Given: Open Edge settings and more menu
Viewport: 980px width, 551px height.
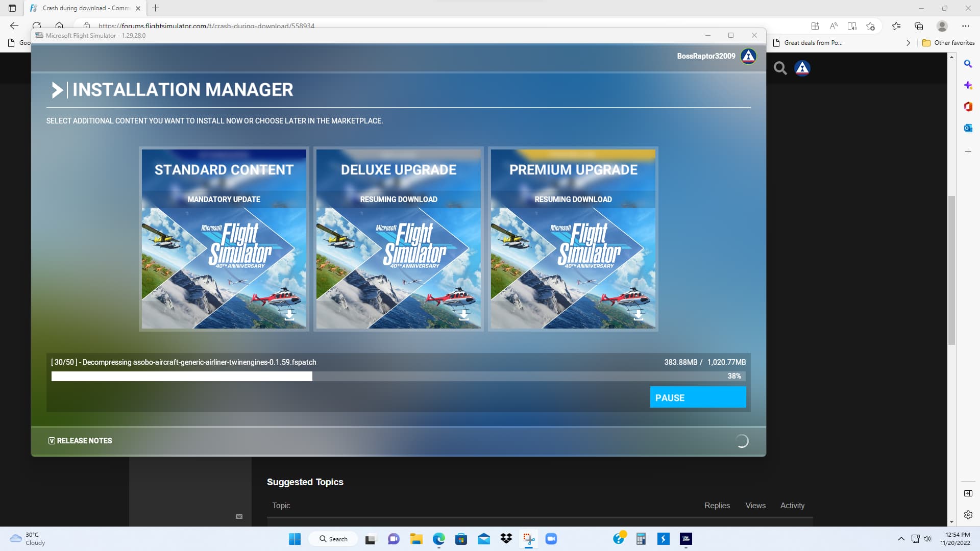Looking at the screenshot, I should [x=965, y=26].
